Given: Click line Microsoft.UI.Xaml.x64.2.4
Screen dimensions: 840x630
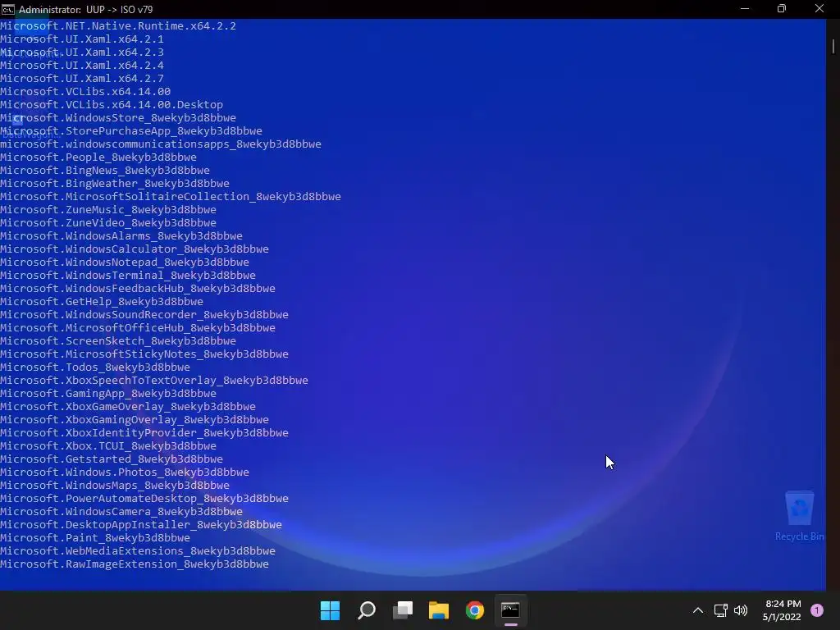Looking at the screenshot, I should (x=82, y=66).
